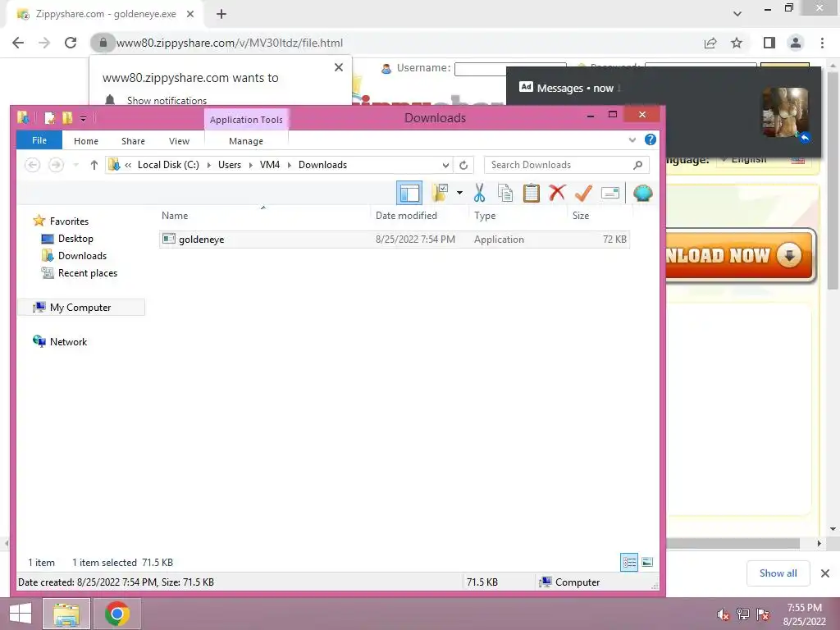
Task: Click the Paste clipboard icon
Action: pos(531,193)
